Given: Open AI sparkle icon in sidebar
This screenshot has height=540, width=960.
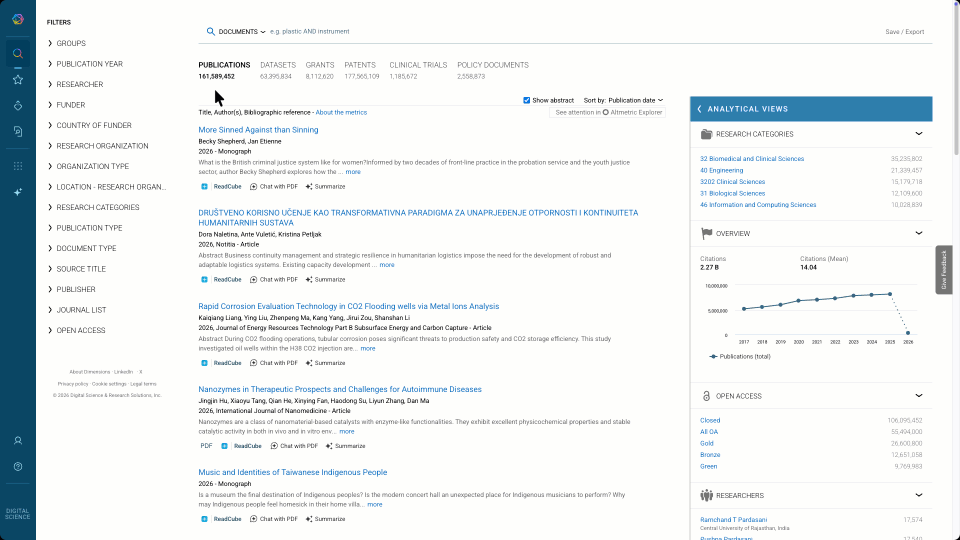Looking at the screenshot, I should [18, 192].
